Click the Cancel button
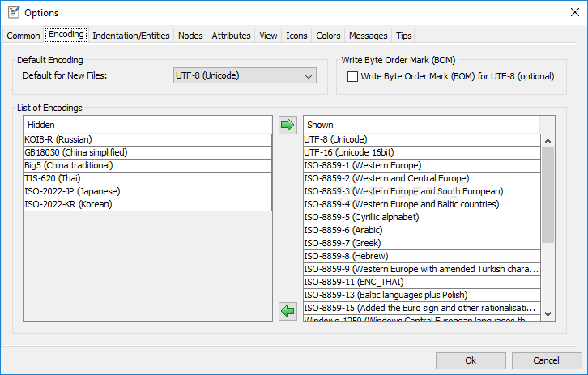The image size is (588, 375). [546, 360]
